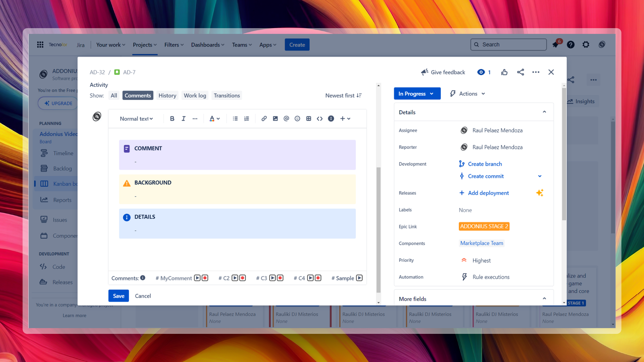Show All activity
Image resolution: width=644 pixels, height=362 pixels.
pyautogui.click(x=114, y=95)
